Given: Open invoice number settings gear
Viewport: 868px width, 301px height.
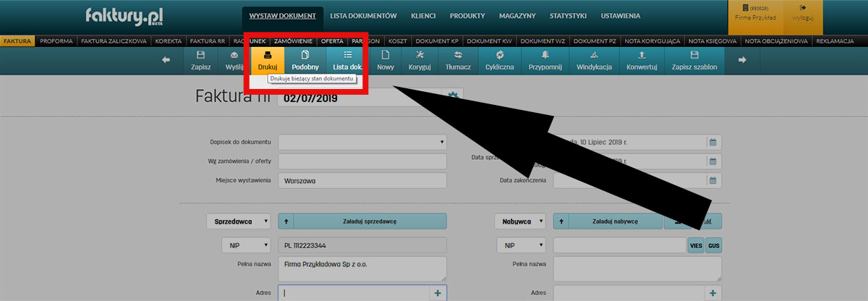Looking at the screenshot, I should tap(454, 97).
